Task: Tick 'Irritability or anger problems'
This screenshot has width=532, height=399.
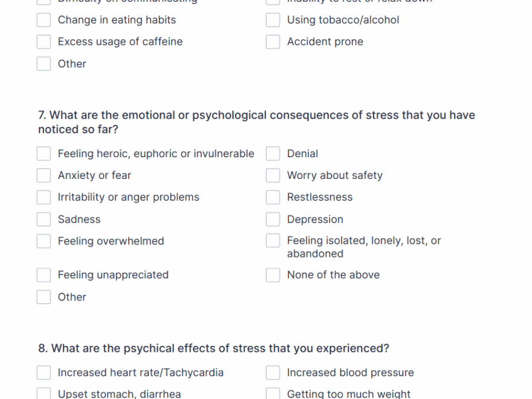Action: (43, 197)
